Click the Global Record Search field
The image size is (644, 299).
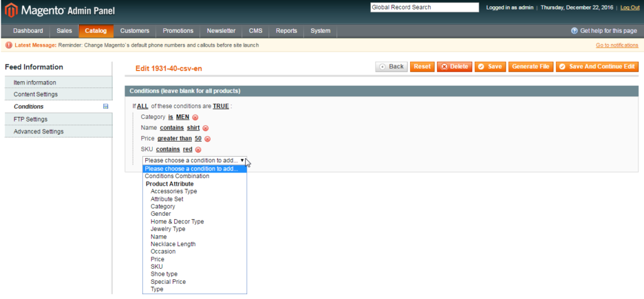pos(425,8)
